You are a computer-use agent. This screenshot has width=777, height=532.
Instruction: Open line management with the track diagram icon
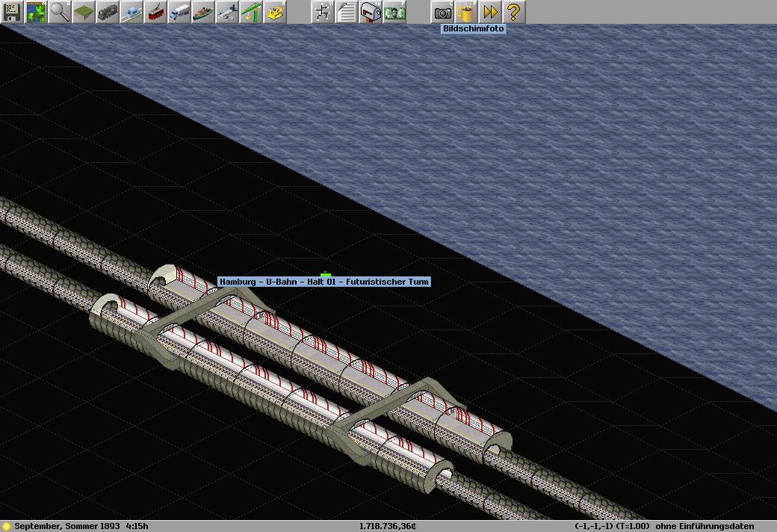[x=323, y=12]
